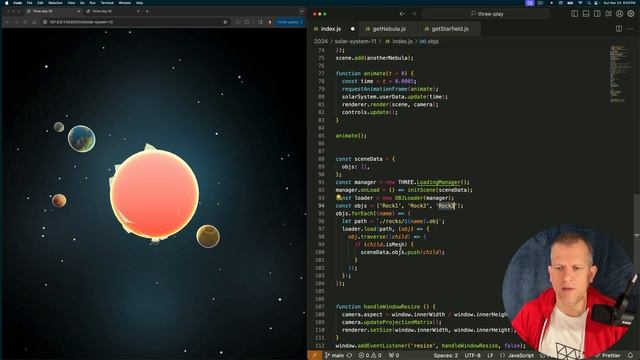Expand the solar-system-11 breadcrumb
Screen dimensions: 640x360
[355, 41]
